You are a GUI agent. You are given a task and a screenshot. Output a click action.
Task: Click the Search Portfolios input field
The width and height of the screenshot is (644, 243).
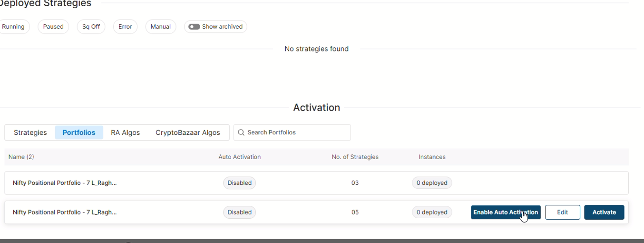pyautogui.click(x=296, y=132)
